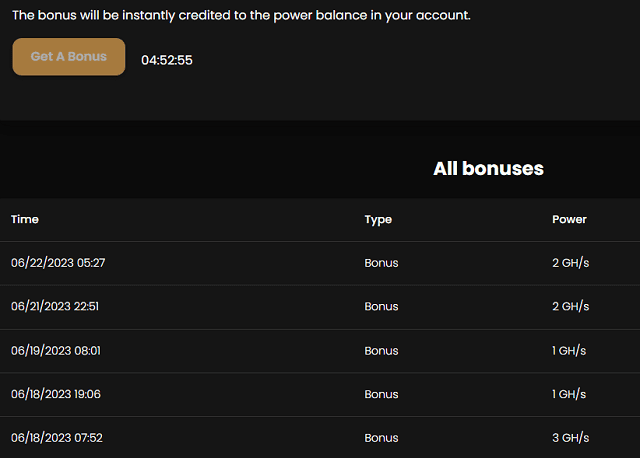Select the Type column header
640x458 pixels.
pos(378,220)
